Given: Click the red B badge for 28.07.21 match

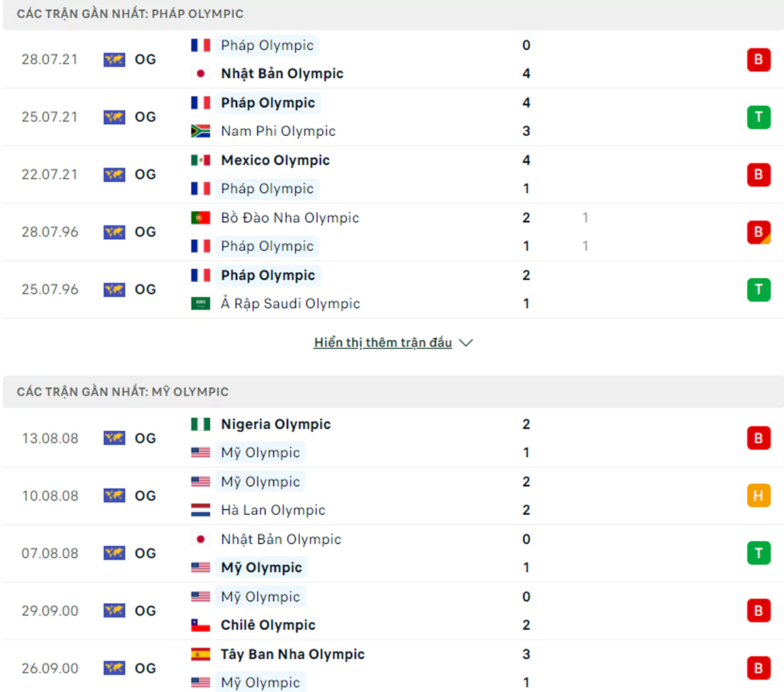Looking at the screenshot, I should tap(759, 59).
